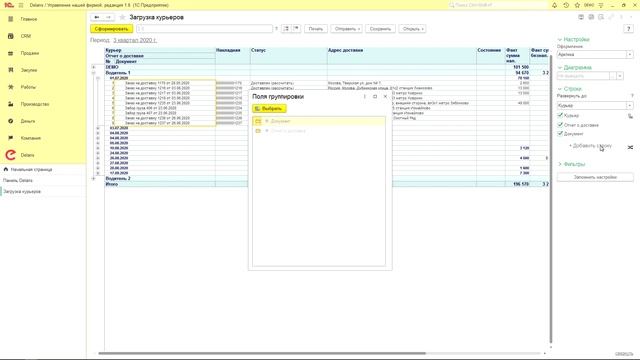Click the Продажи bag icon
Screen dimensions: 640x360
pos(11,53)
